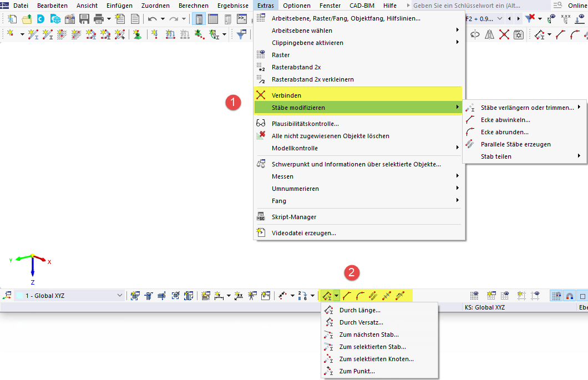Expand the undo history dropdown arrow
The height and width of the screenshot is (380, 588).
pyautogui.click(x=163, y=19)
